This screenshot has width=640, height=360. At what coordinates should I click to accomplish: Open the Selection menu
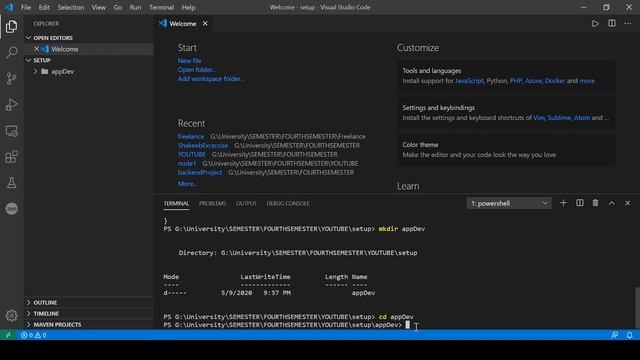(x=70, y=7)
